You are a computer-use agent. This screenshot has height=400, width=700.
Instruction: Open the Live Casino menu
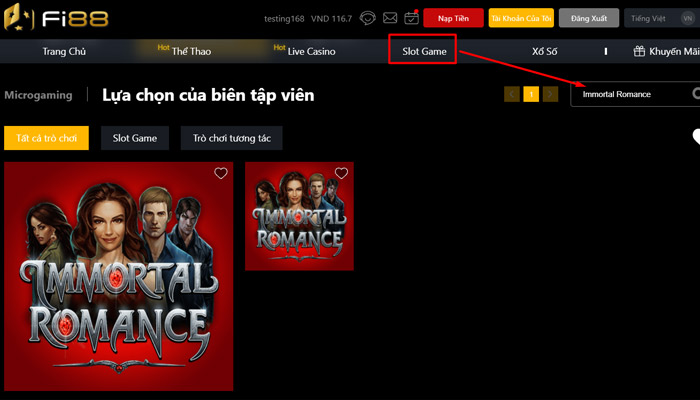[311, 51]
